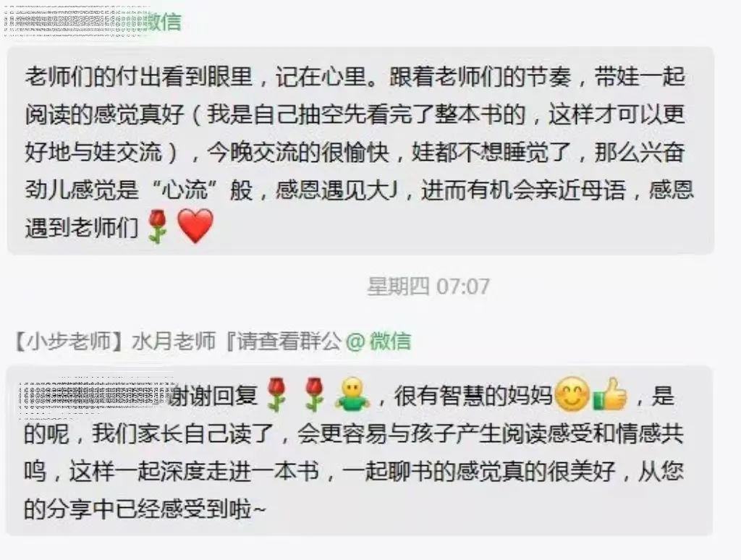Click the second rose emoji after 谢谢回复

pos(314,394)
